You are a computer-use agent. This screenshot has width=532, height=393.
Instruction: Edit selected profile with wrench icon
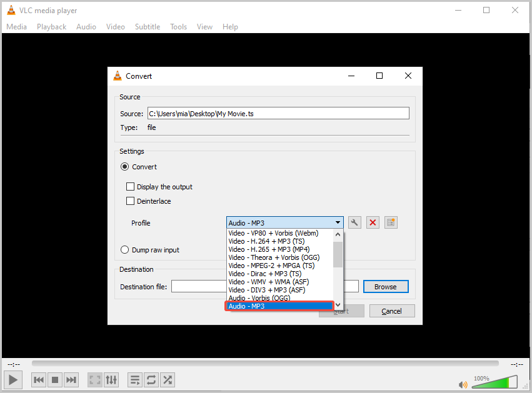354,223
